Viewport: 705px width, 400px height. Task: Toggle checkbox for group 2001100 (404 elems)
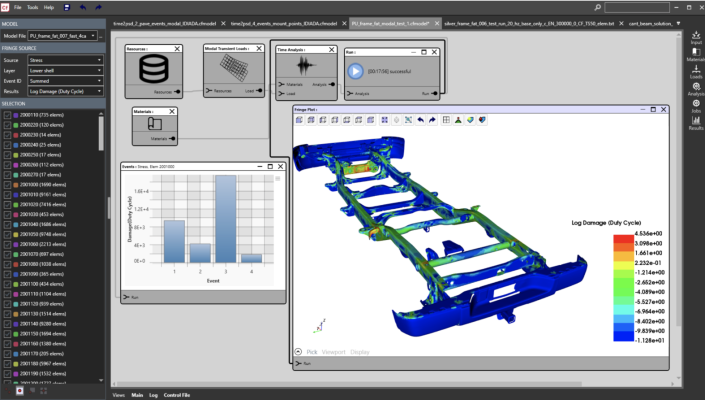click(8, 284)
